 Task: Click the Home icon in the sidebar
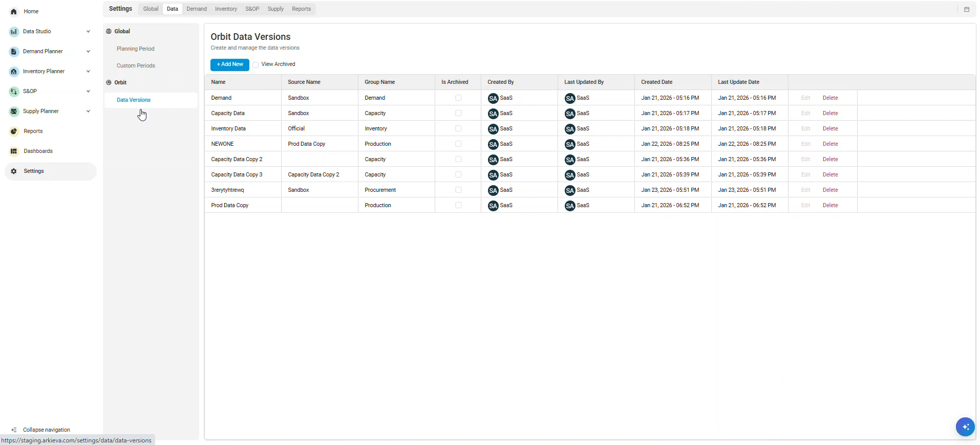14,11
